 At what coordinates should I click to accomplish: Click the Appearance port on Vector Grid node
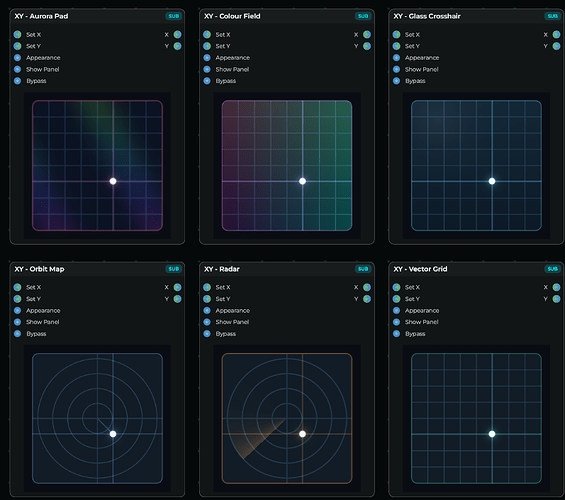(396, 310)
